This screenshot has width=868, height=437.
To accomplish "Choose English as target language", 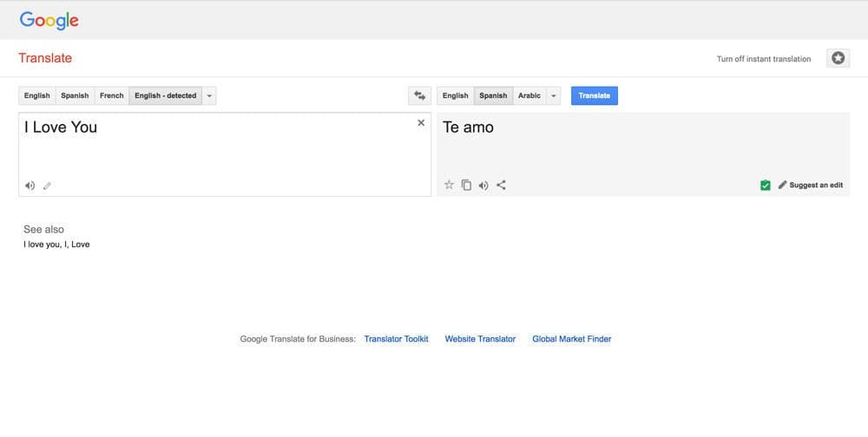I will pos(456,95).
